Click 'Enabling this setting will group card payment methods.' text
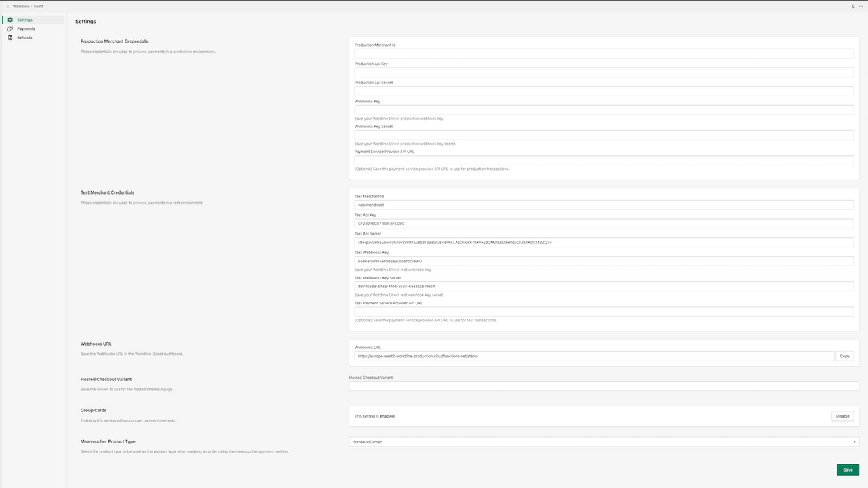 click(x=128, y=420)
